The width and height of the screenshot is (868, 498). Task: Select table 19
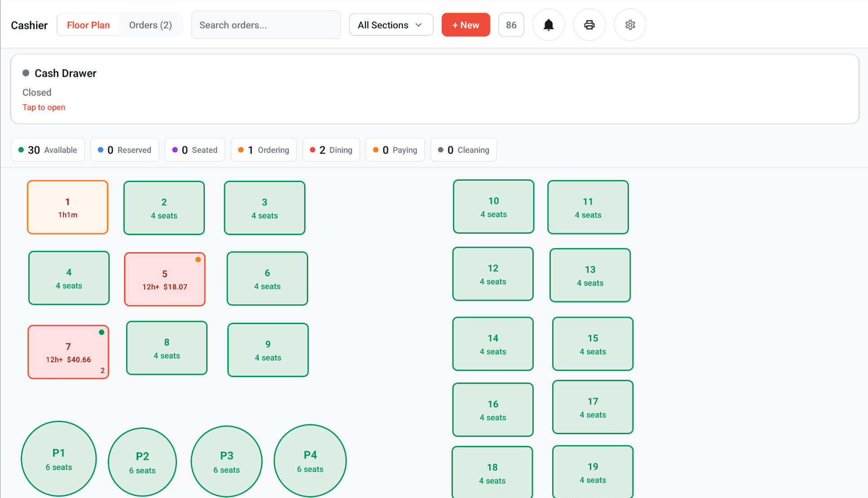click(x=593, y=472)
